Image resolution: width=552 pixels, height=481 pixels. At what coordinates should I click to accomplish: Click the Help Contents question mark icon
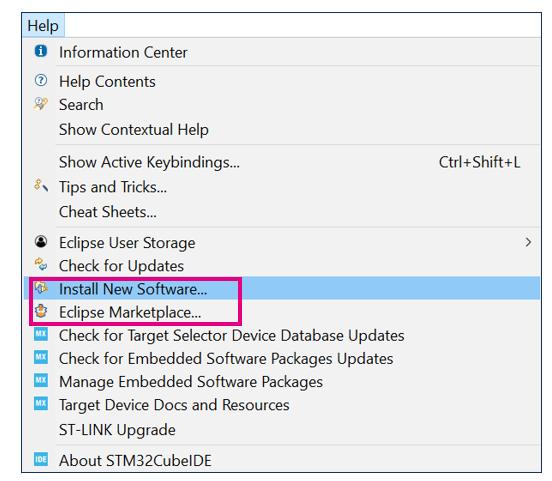(41, 80)
